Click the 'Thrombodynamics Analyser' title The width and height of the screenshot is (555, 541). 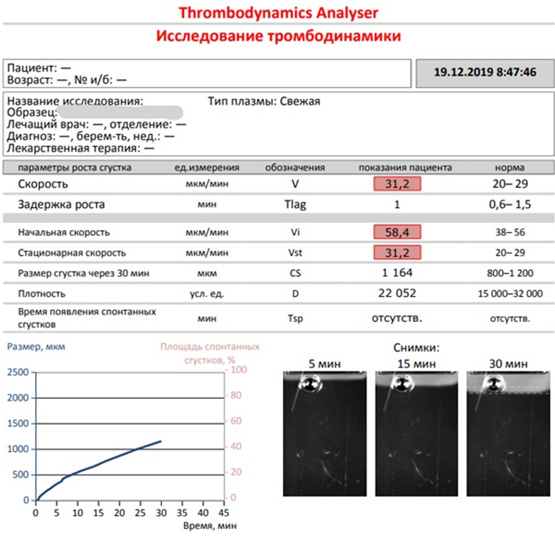click(x=278, y=13)
